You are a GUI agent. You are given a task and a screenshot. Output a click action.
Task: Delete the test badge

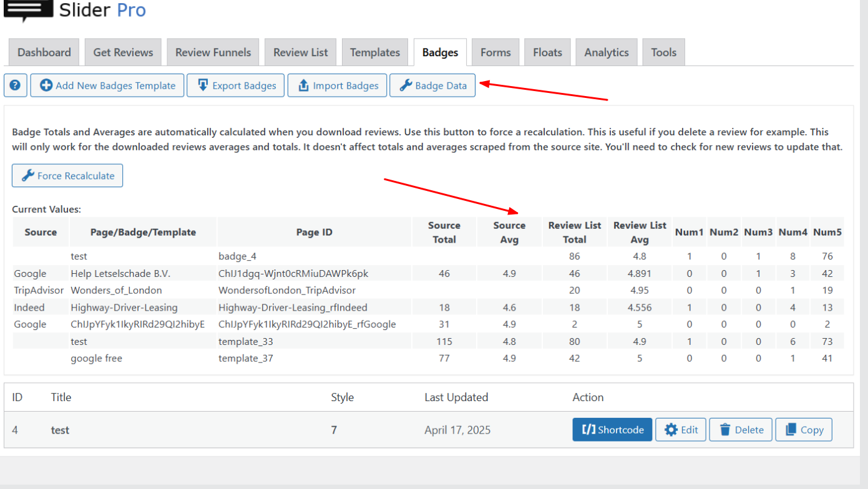pos(741,430)
